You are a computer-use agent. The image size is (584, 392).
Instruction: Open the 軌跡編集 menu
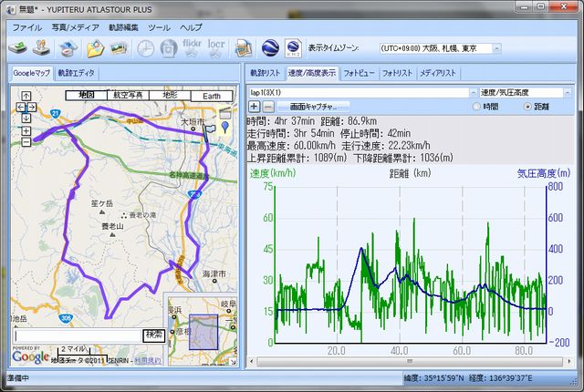pyautogui.click(x=124, y=27)
